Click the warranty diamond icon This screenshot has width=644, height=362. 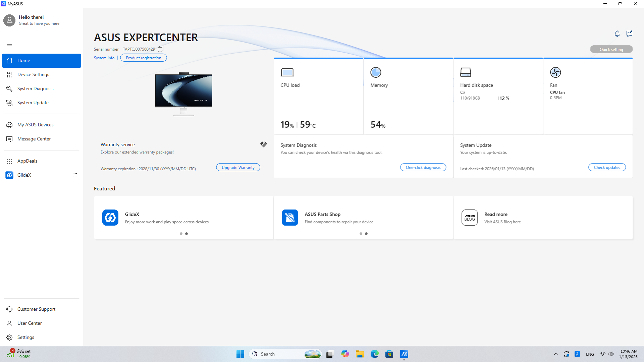click(263, 144)
